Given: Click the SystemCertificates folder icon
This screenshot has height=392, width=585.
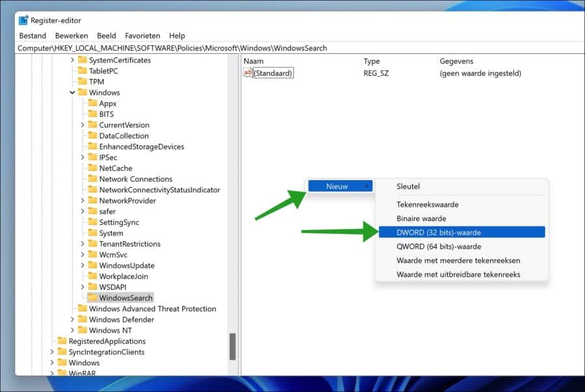Looking at the screenshot, I should click(x=83, y=60).
